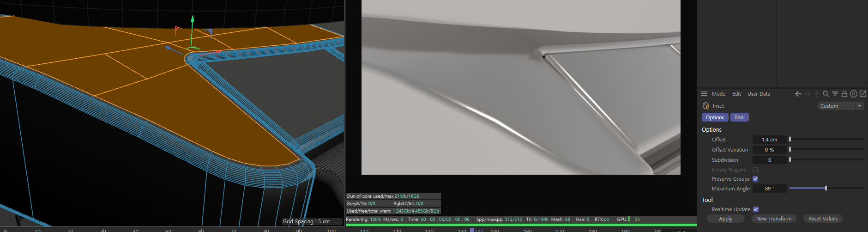868x232 pixels.
Task: Open the Attribute Manager hamburger menu
Action: [704, 94]
